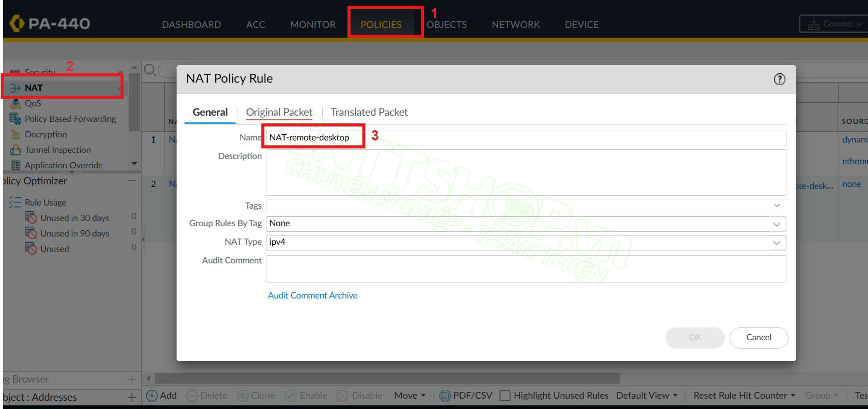Open the Move dropdown menu
This screenshot has height=409, width=868.
tap(409, 396)
